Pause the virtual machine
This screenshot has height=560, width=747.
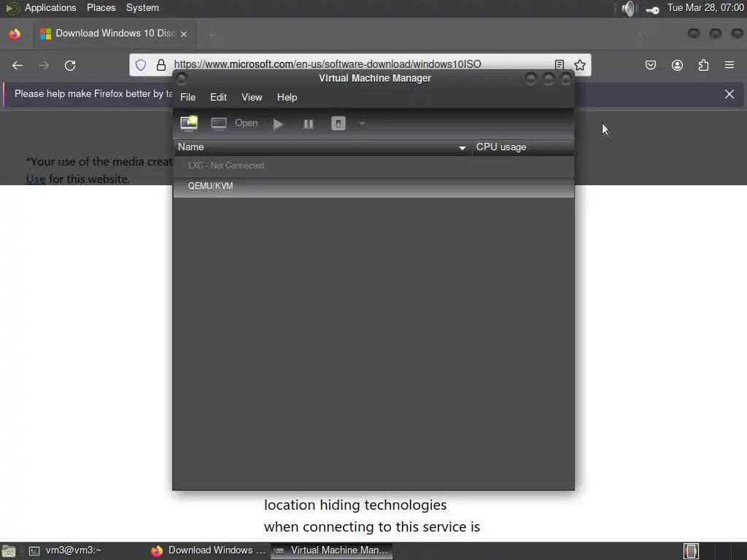pos(309,124)
